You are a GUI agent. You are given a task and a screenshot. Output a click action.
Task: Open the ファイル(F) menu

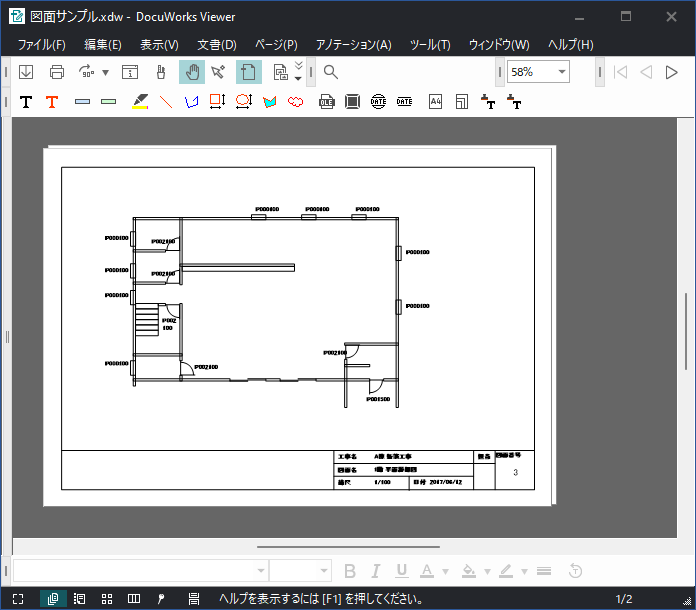click(42, 45)
